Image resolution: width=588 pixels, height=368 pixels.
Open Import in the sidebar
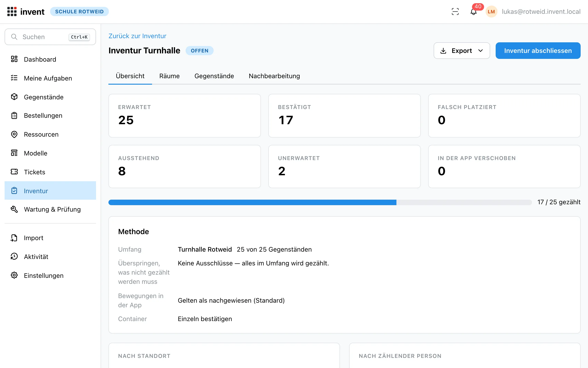pyautogui.click(x=50, y=238)
